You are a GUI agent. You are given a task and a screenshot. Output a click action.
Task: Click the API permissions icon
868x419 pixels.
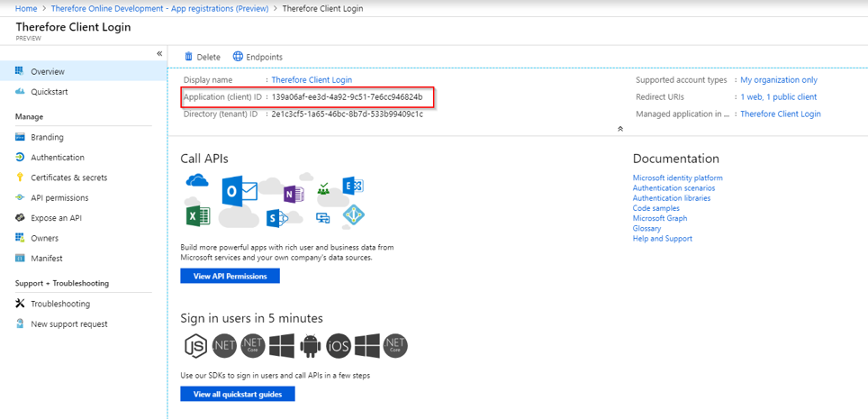point(20,198)
